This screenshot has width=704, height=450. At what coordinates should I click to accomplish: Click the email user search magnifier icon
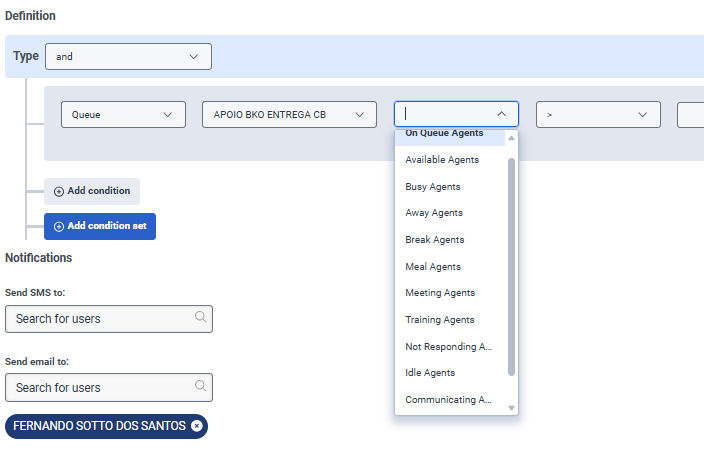point(201,386)
